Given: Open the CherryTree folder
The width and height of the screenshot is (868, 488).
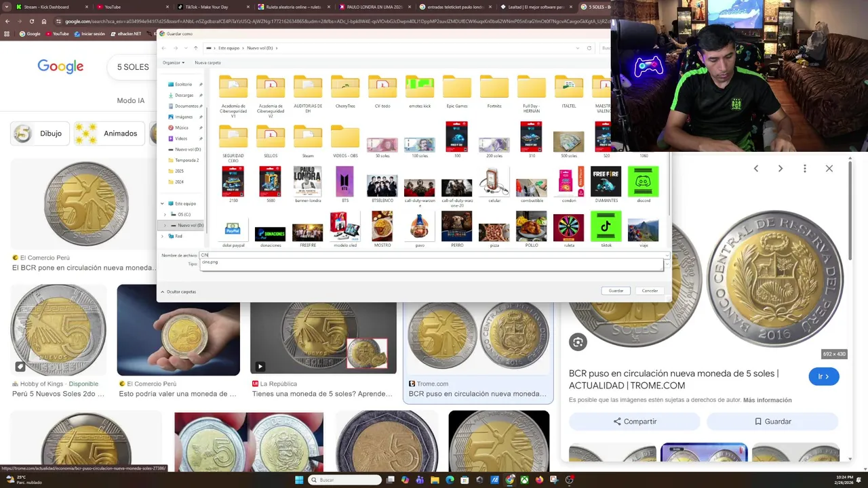Looking at the screenshot, I should pyautogui.click(x=345, y=92).
